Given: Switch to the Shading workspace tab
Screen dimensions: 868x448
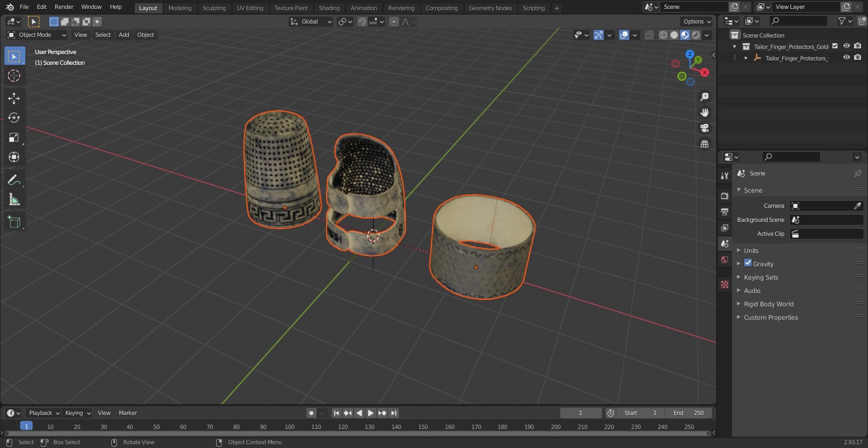Looking at the screenshot, I should [x=329, y=8].
